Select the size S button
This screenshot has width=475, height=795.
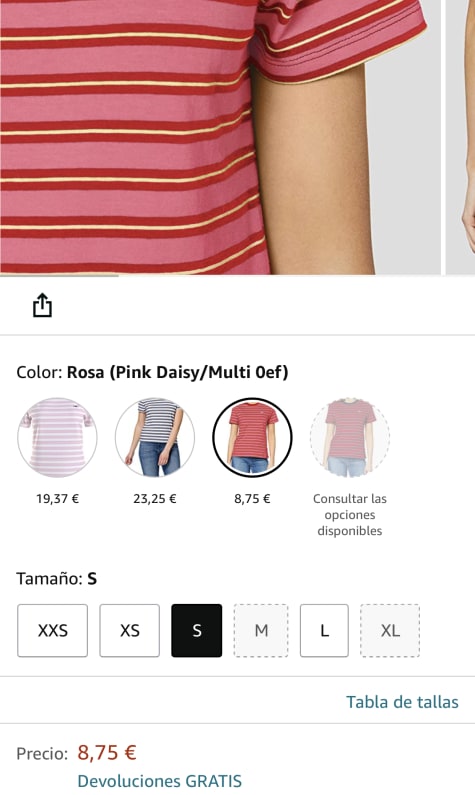coord(197,630)
